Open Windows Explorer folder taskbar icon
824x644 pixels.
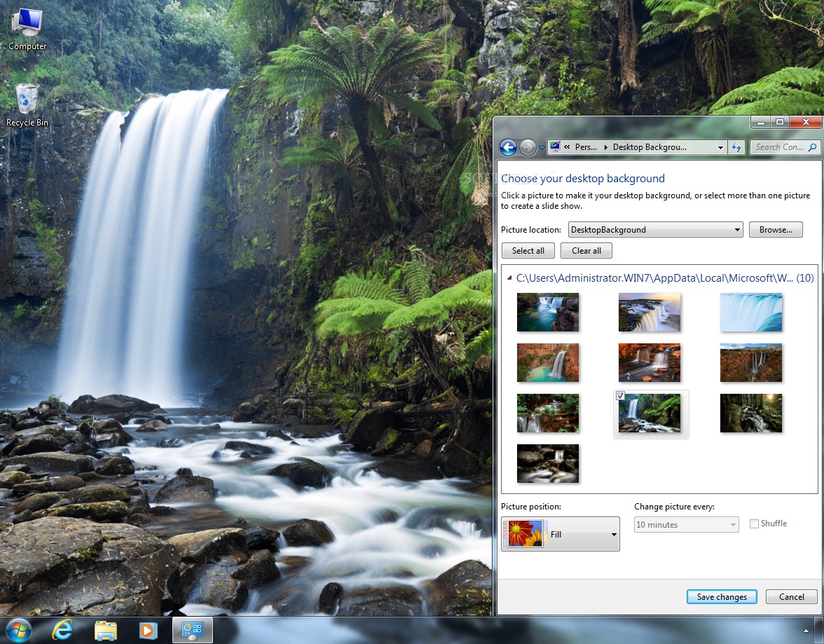[x=106, y=630]
